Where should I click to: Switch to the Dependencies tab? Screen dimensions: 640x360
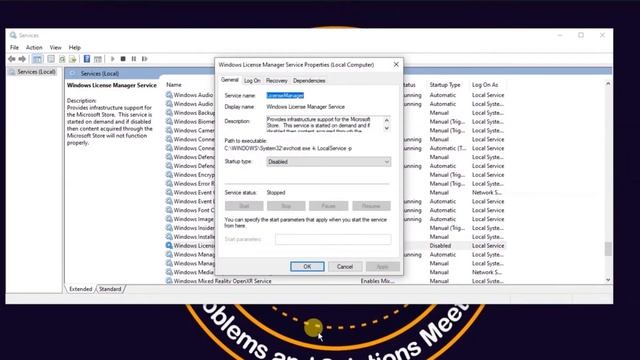click(x=309, y=81)
